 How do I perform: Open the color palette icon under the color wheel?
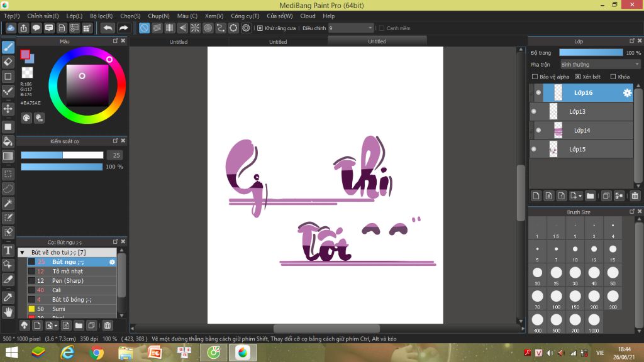pyautogui.click(x=26, y=118)
